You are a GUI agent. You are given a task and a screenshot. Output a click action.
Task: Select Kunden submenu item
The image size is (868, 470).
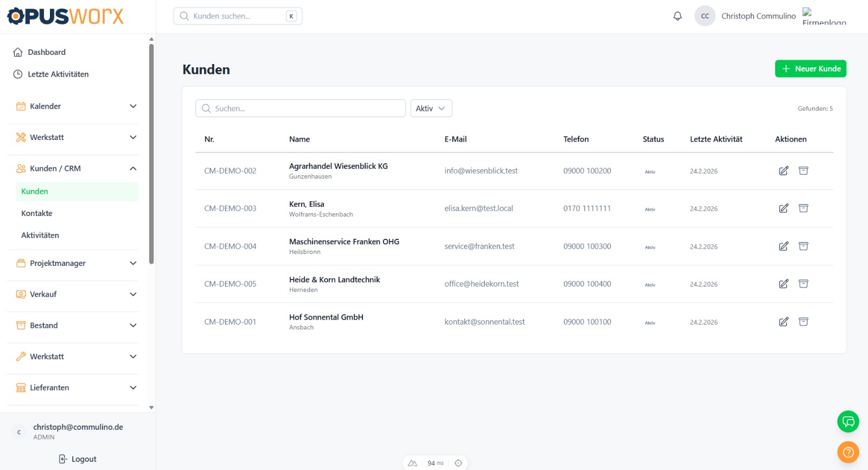(77, 192)
